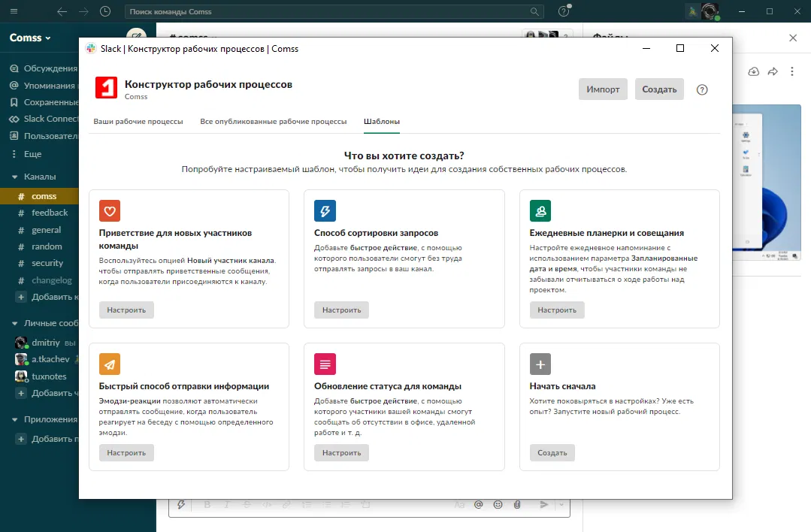Click the formatting Aa icon in composer
Screen dimensions: 811x532
(459, 505)
